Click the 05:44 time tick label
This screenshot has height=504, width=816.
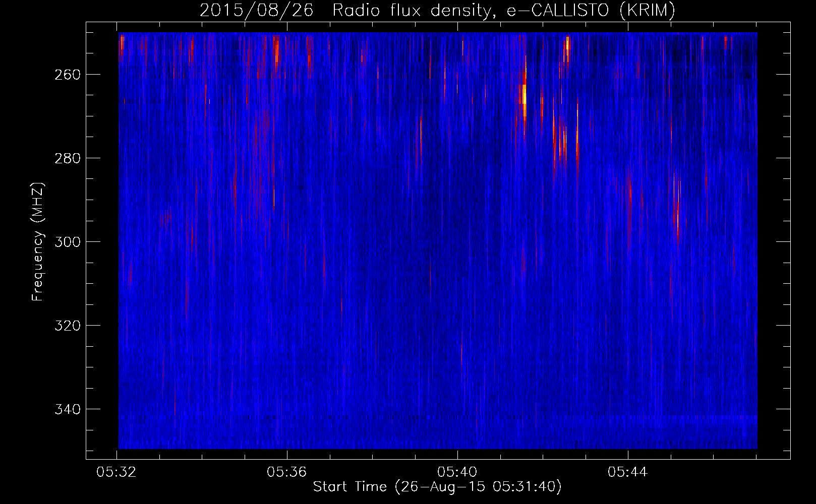[628, 472]
